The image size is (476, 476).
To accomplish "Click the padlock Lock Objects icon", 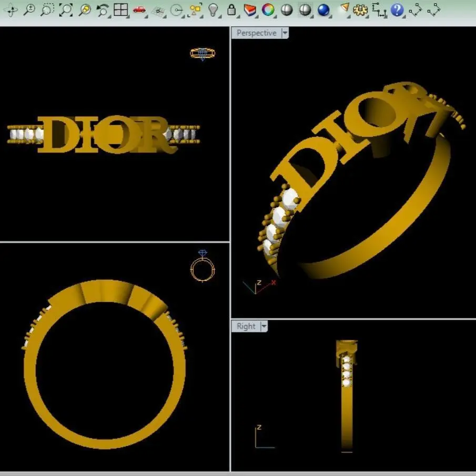I will pos(231,9).
